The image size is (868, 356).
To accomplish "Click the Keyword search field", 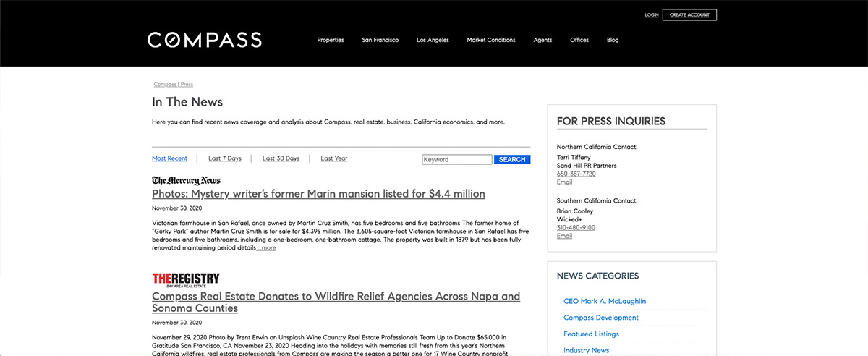I will [x=456, y=159].
